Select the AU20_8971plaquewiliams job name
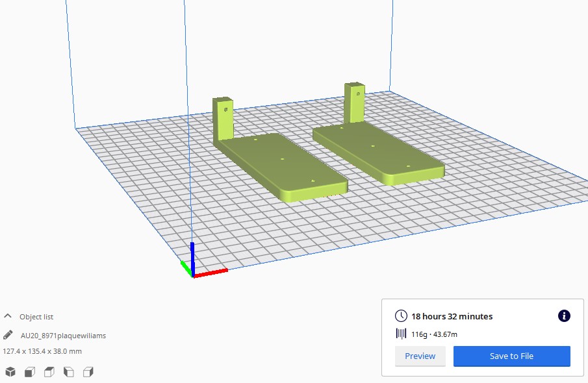 click(x=63, y=336)
